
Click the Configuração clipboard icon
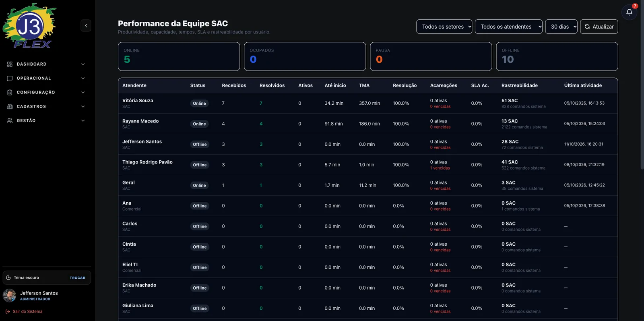tap(10, 92)
